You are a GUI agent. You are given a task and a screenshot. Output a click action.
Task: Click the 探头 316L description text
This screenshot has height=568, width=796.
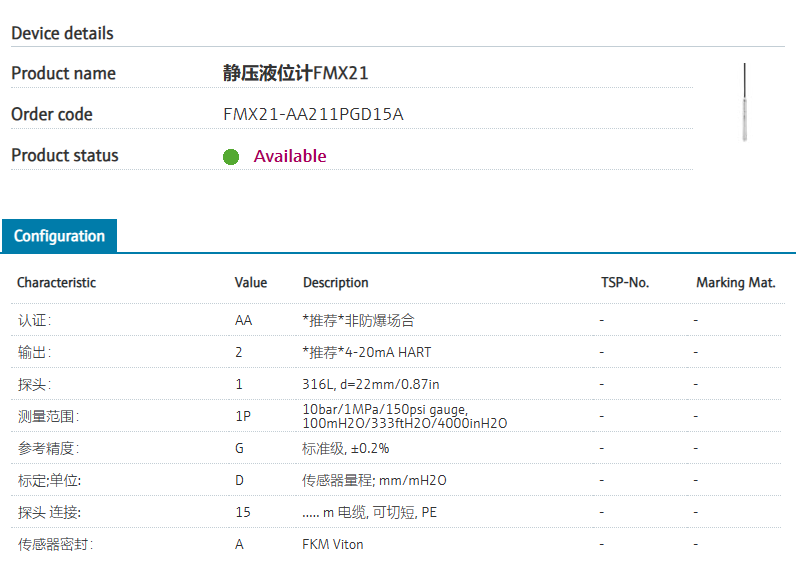pos(371,384)
